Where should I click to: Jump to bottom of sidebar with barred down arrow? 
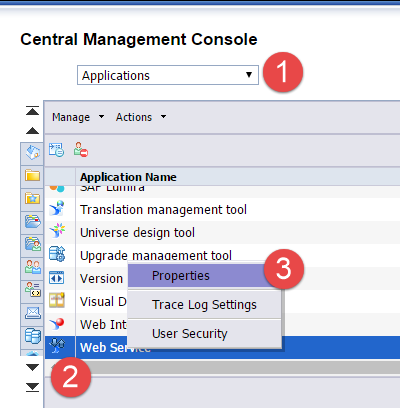pos(32,387)
